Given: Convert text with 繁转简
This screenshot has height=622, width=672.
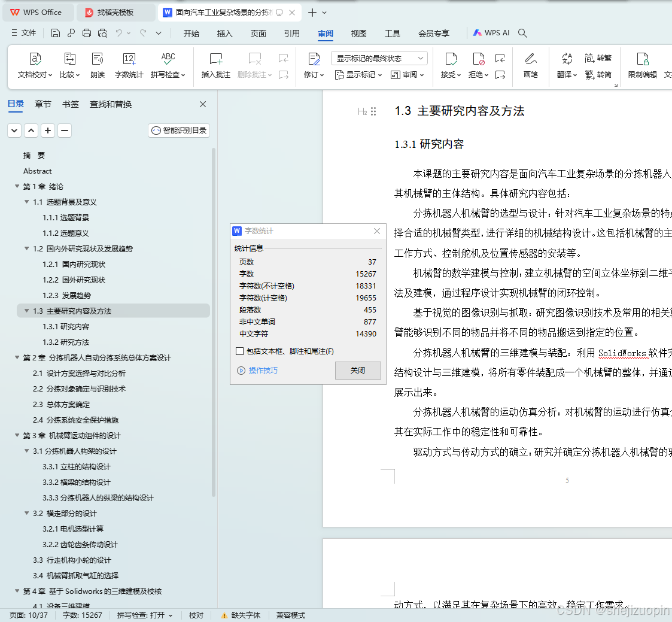Looking at the screenshot, I should [x=598, y=75].
